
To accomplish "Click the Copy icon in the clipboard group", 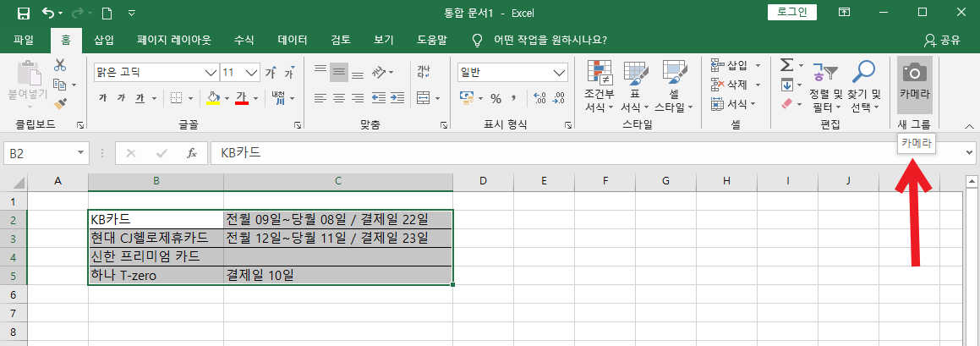I will pyautogui.click(x=60, y=84).
